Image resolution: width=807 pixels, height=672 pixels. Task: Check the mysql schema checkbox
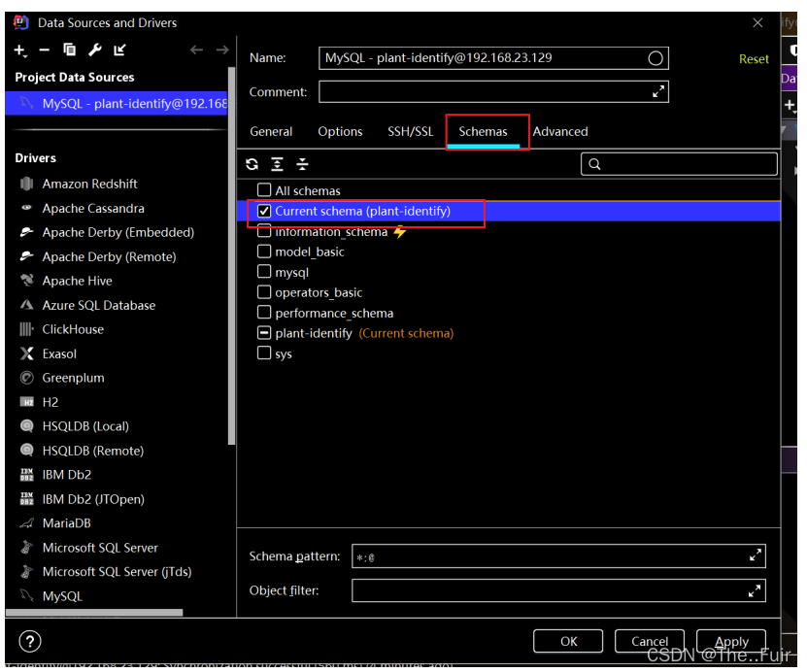264,272
